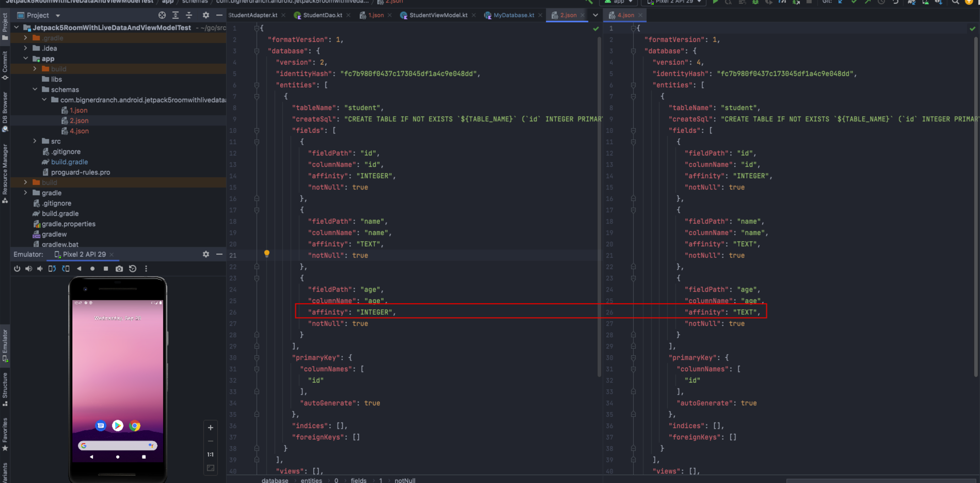The image size is (980, 483).
Task: Open 1.json in the project tree
Action: point(78,110)
